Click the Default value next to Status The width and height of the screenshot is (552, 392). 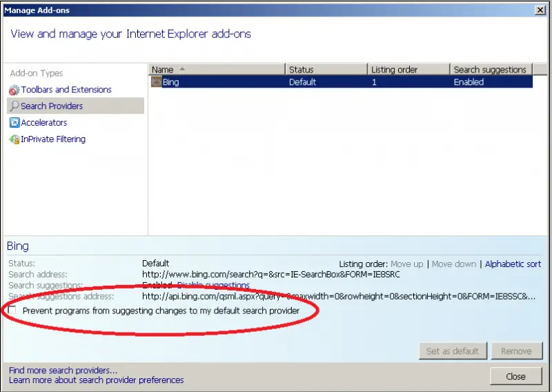[156, 263]
